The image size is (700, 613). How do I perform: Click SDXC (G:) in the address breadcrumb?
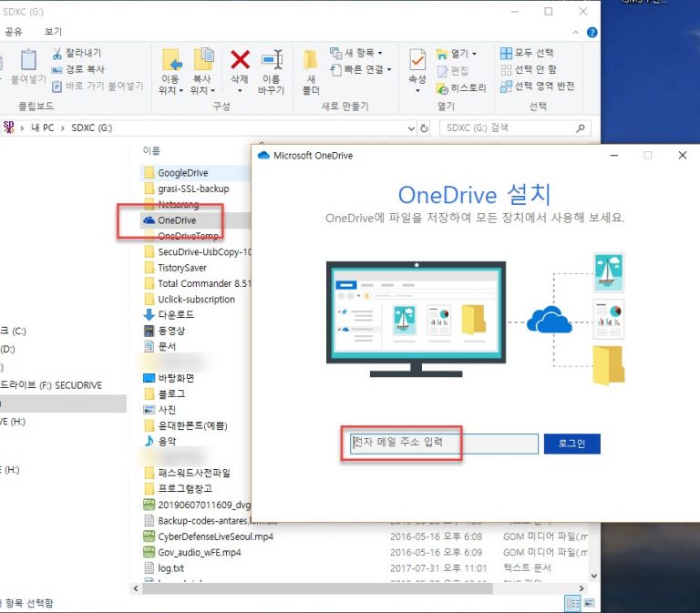click(x=91, y=128)
